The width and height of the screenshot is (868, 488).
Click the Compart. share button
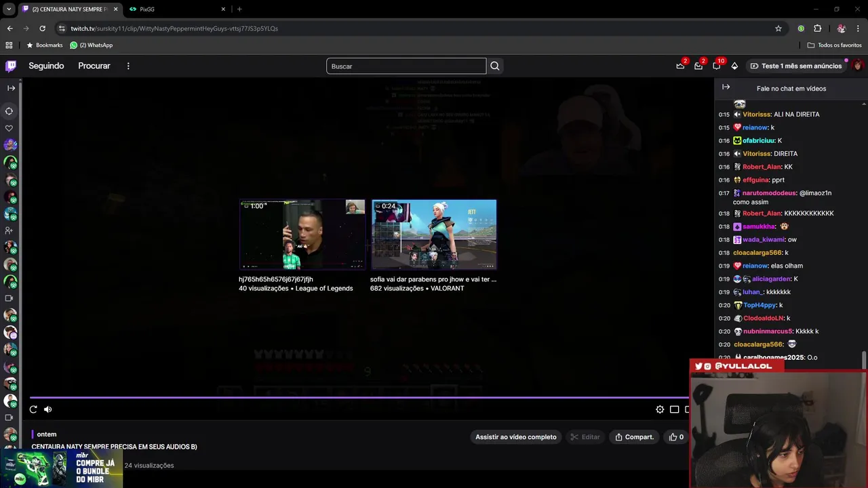click(x=635, y=437)
